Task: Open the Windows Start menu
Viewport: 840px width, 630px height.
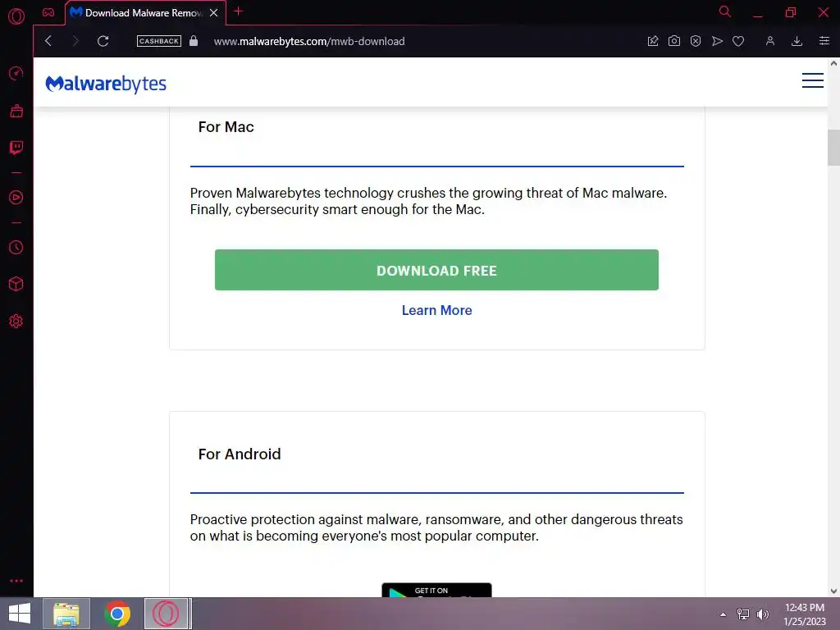Action: [x=20, y=614]
